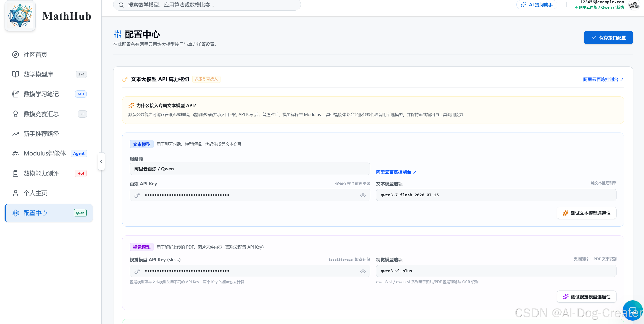Click the localStorage 加密存储 note
The width and height of the screenshot is (644, 324).
pos(349,259)
